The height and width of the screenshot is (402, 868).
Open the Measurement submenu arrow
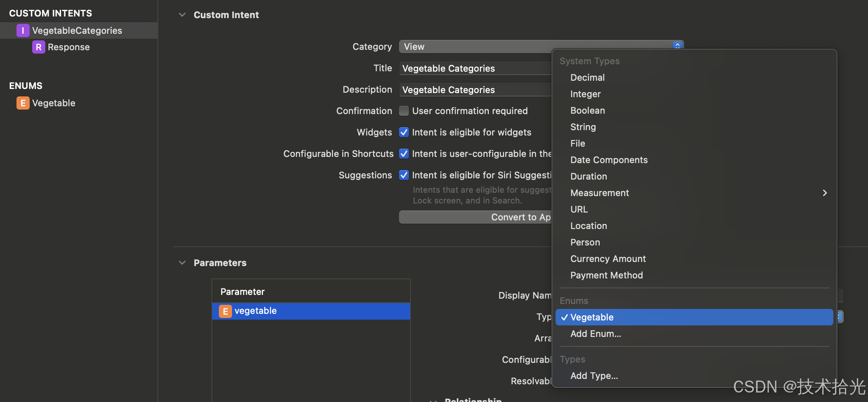(825, 193)
